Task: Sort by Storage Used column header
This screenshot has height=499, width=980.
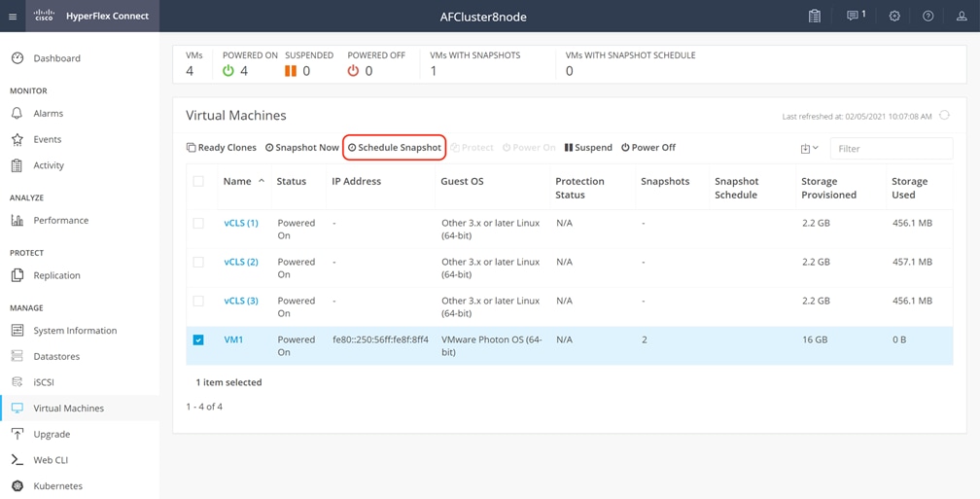Action: pyautogui.click(x=909, y=188)
